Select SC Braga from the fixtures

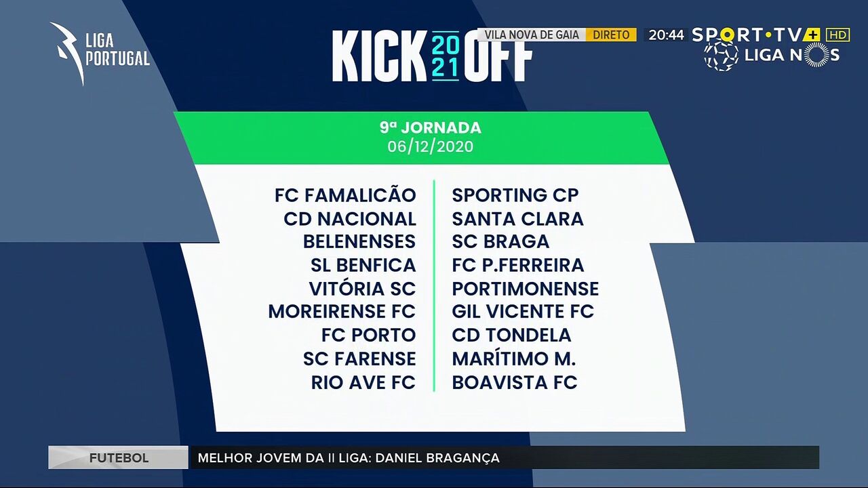(500, 242)
